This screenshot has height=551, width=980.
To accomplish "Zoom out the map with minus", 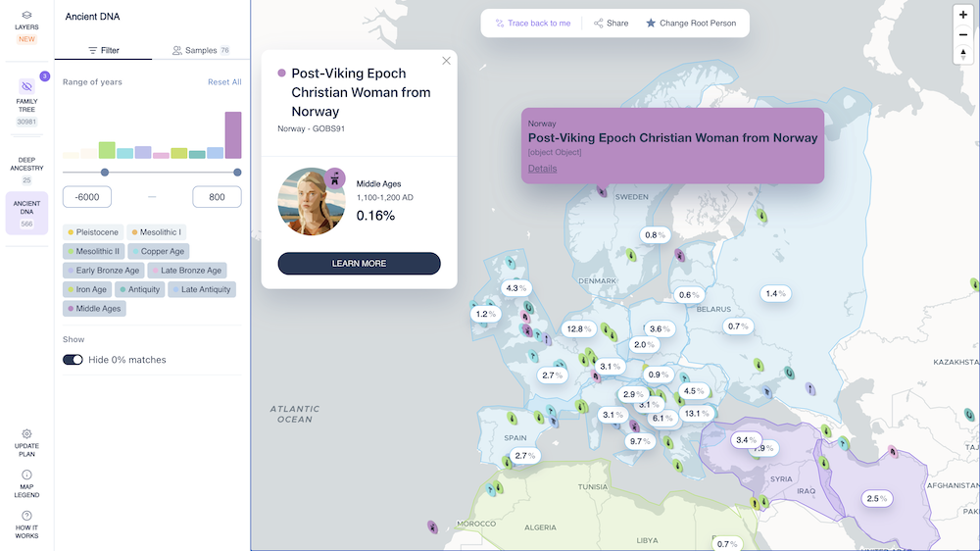I will tap(963, 35).
